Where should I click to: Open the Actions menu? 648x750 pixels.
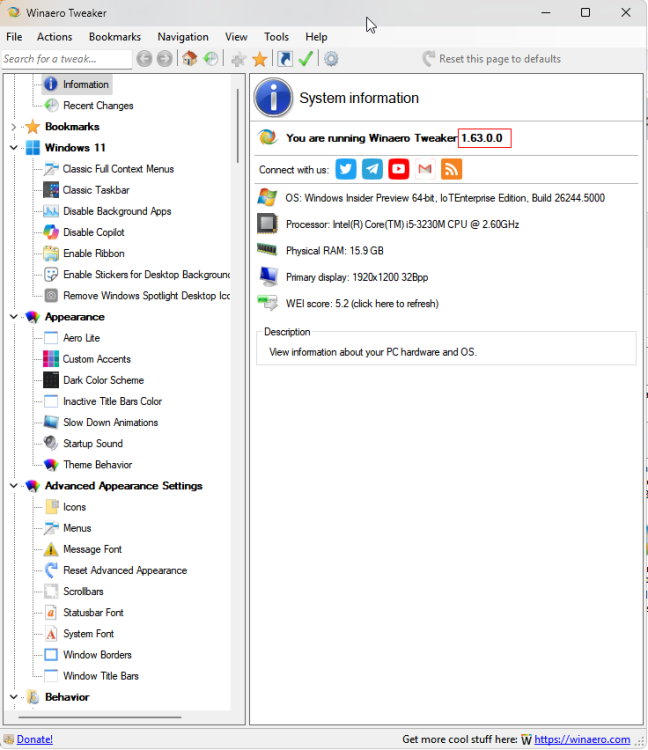[55, 37]
